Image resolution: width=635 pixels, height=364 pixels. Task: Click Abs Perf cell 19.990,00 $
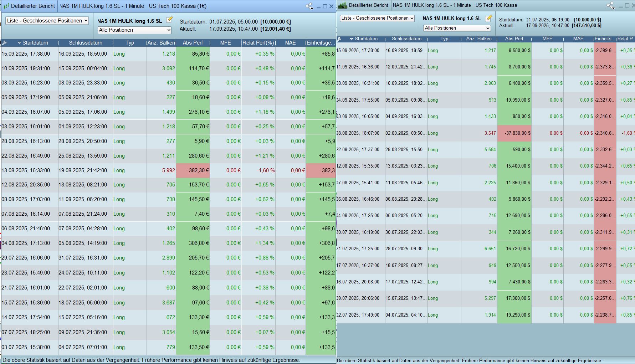click(514, 100)
